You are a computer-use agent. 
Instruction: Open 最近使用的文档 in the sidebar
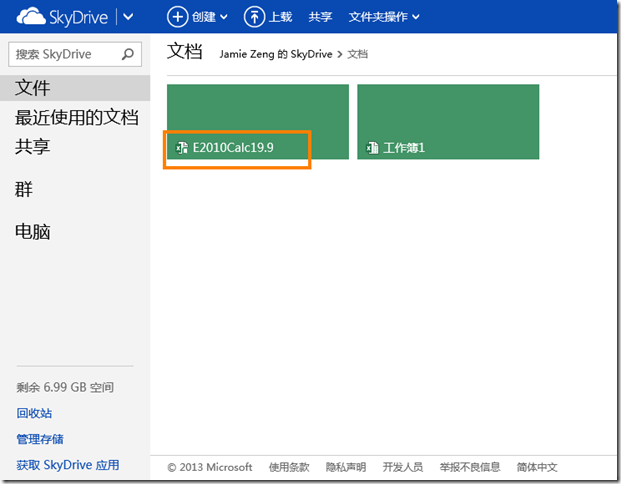[76, 118]
